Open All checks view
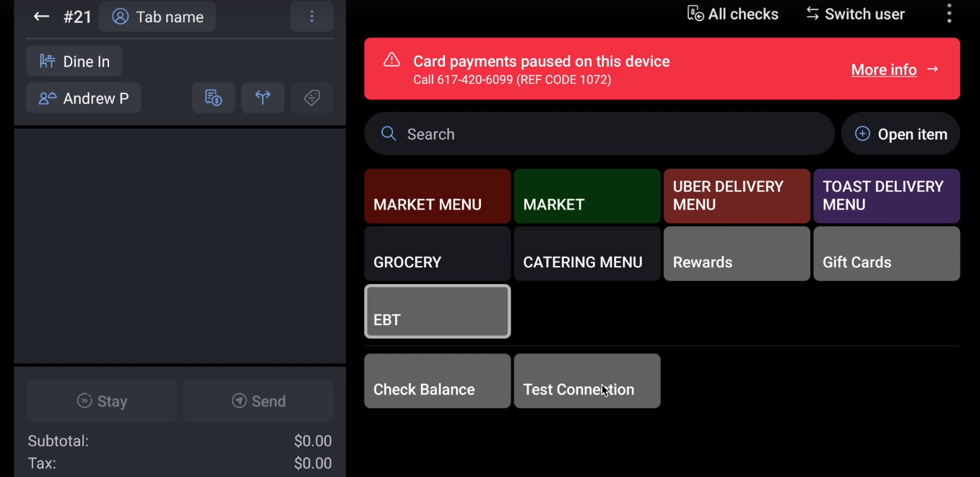The image size is (980, 477). [732, 14]
